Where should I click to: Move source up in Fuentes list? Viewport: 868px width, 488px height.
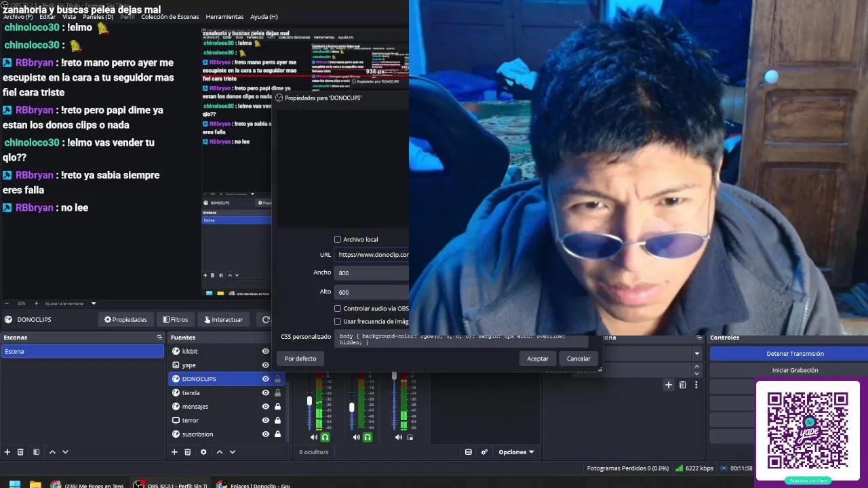tap(220, 452)
